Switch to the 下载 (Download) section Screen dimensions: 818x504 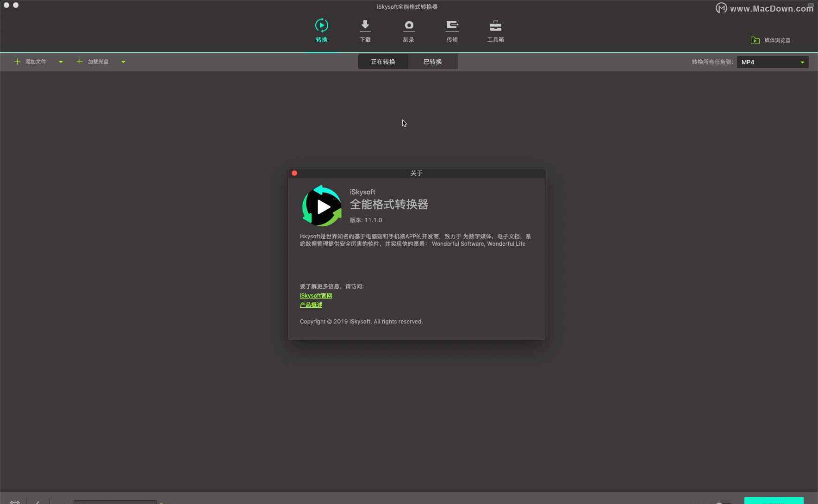[365, 31]
